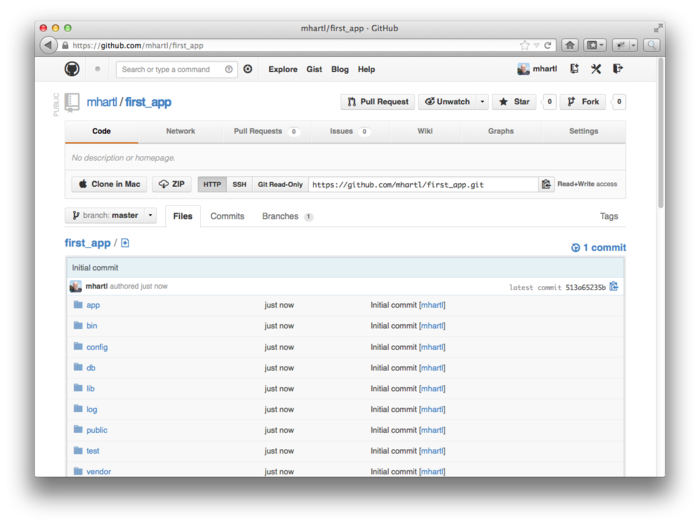This screenshot has width=700, height=525.
Task: Click the sign out icon
Action: (x=618, y=69)
